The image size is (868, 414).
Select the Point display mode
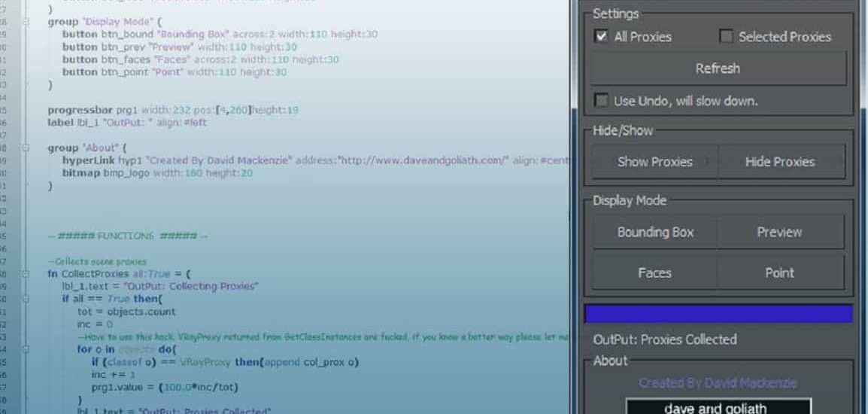(779, 273)
